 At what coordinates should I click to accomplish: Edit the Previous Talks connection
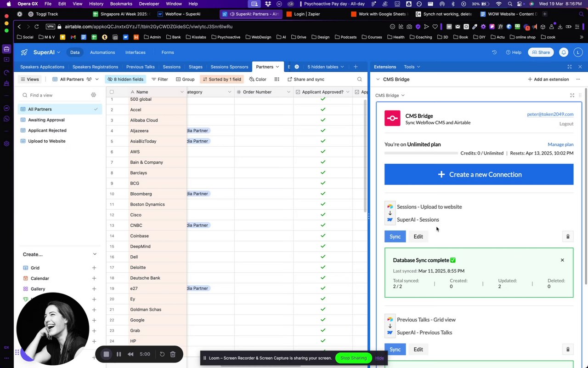418,349
